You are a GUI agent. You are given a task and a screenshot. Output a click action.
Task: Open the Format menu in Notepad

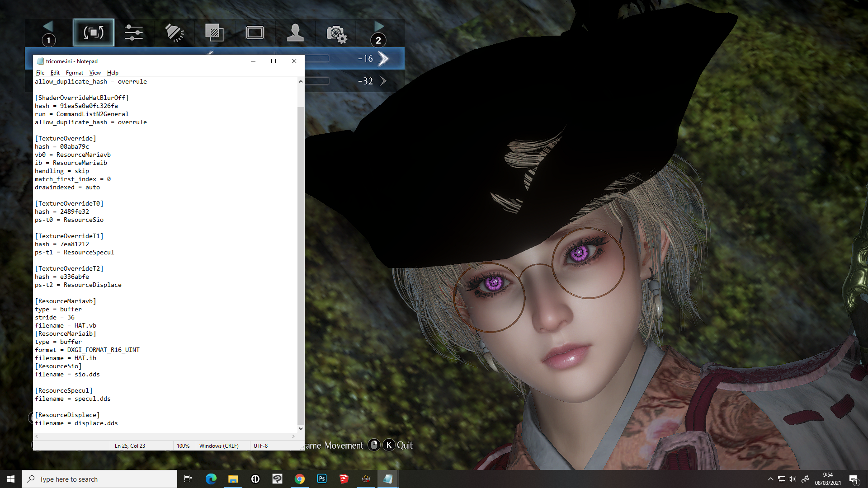pyautogui.click(x=75, y=73)
